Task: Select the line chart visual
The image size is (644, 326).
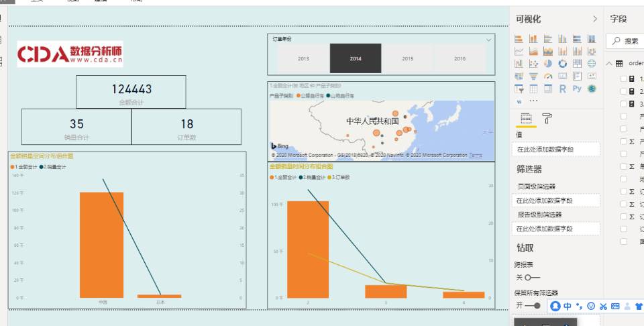Action: pyautogui.click(x=519, y=52)
